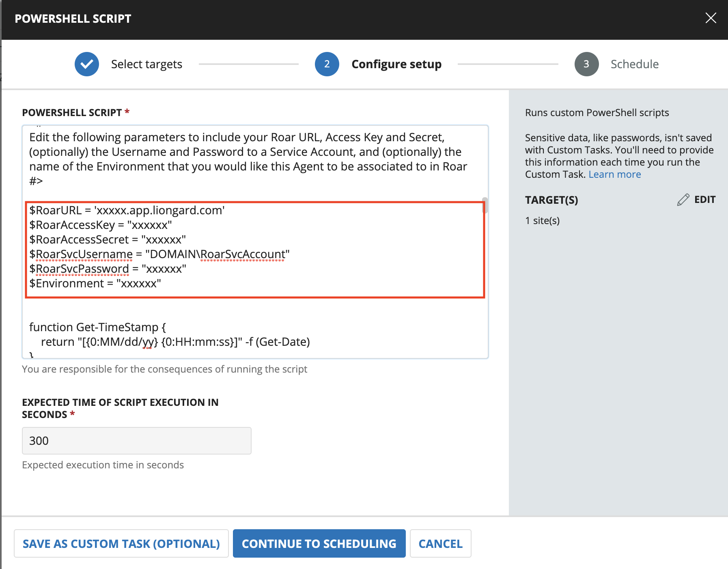
Task: Go to the Schedule step
Action: click(635, 64)
